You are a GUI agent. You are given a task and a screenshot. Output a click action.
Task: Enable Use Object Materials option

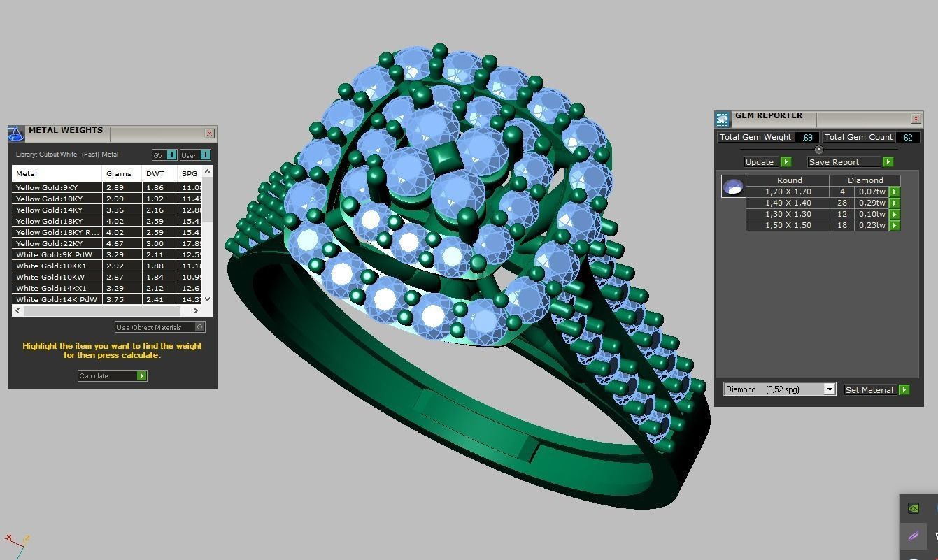pyautogui.click(x=159, y=327)
